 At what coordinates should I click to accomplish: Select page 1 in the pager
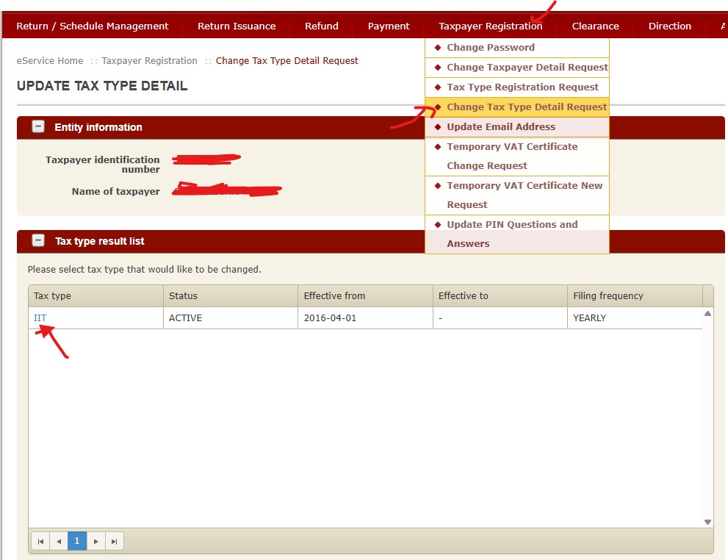click(77, 541)
